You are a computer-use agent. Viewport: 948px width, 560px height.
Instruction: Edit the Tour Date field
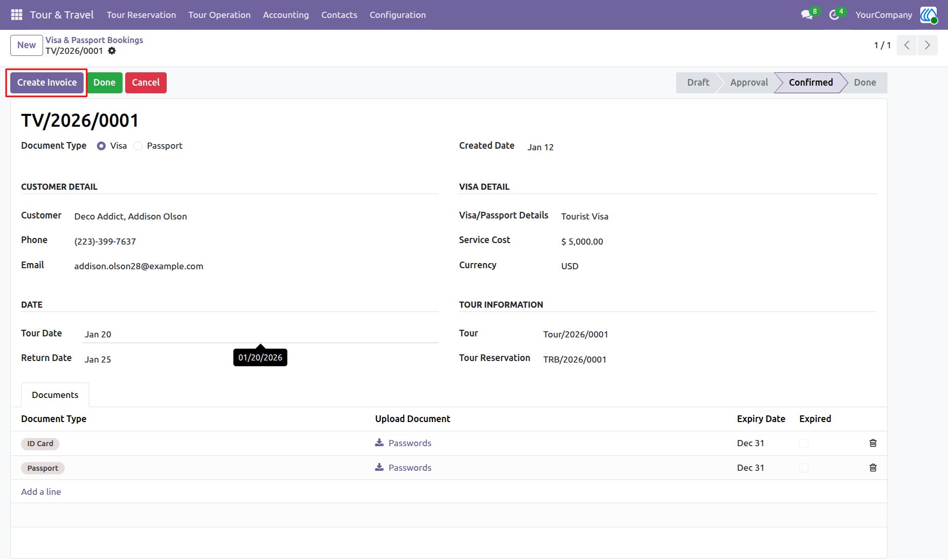click(261, 334)
